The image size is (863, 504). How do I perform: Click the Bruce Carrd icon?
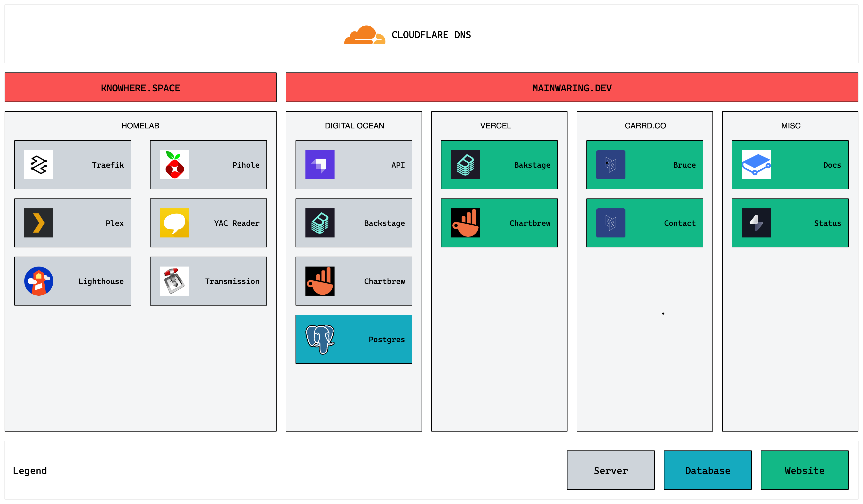pos(611,165)
